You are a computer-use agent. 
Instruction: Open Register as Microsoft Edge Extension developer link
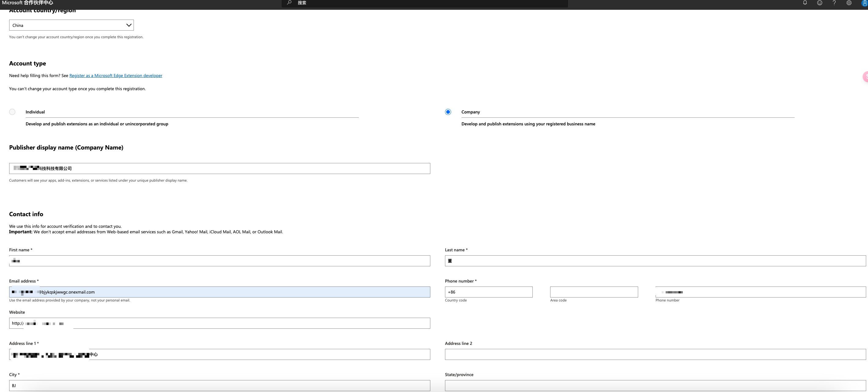pyautogui.click(x=116, y=76)
